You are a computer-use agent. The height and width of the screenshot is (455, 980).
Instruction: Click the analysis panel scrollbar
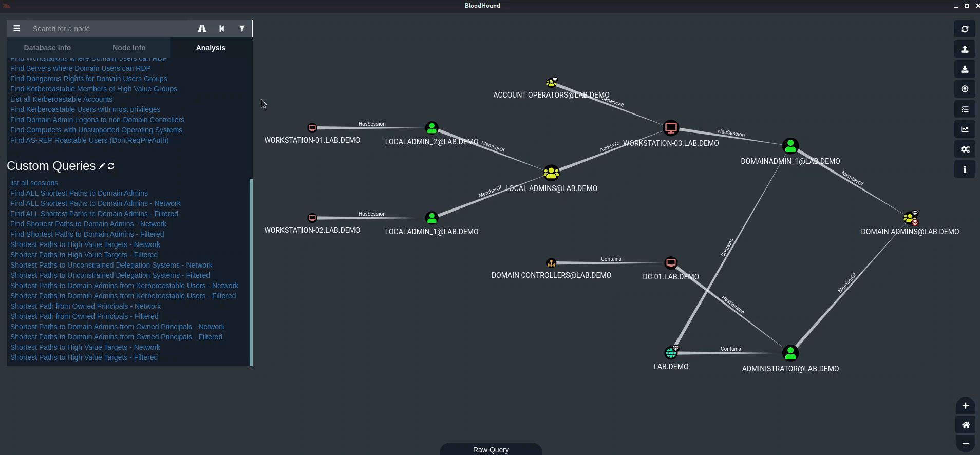(x=251, y=272)
